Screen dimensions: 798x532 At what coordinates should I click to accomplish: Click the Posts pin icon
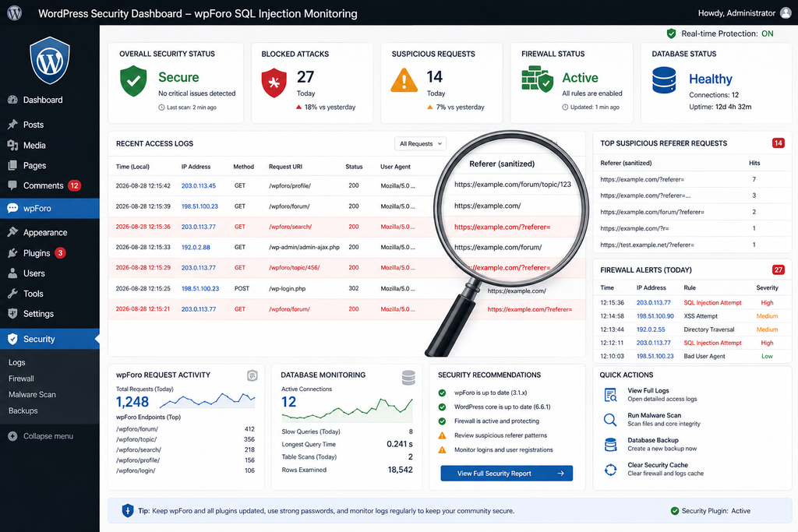[12, 125]
